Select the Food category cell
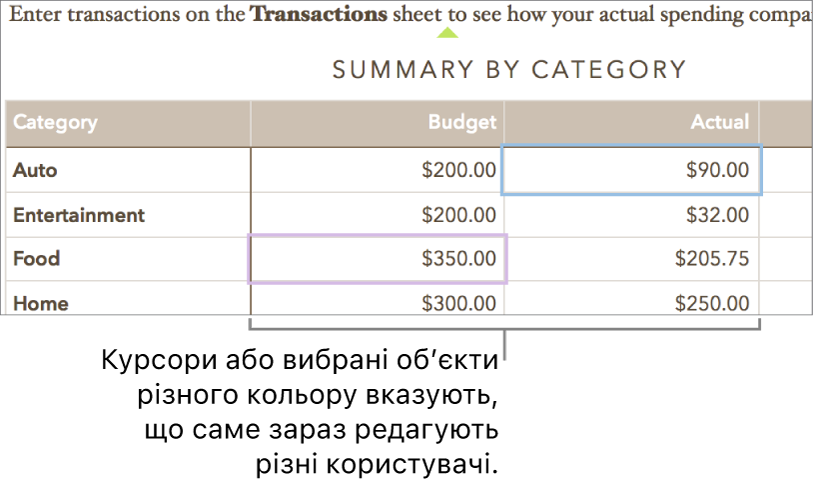The width and height of the screenshot is (814, 489). (x=128, y=259)
